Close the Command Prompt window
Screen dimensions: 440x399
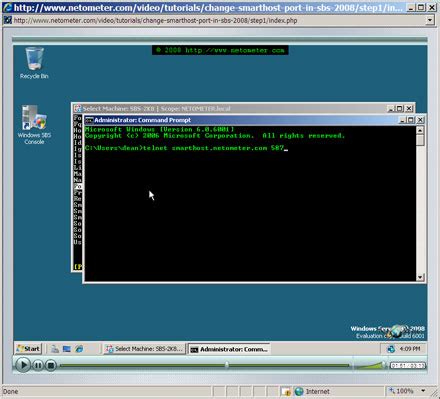tap(421, 120)
